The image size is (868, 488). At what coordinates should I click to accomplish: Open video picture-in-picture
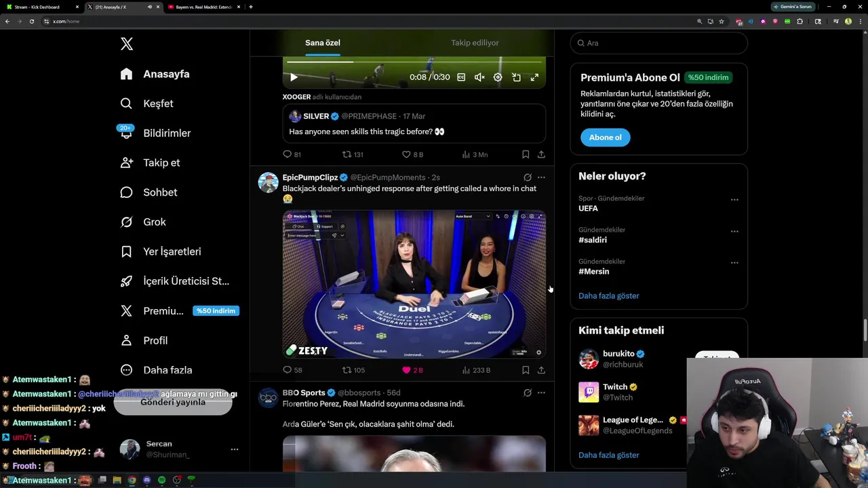tap(516, 77)
